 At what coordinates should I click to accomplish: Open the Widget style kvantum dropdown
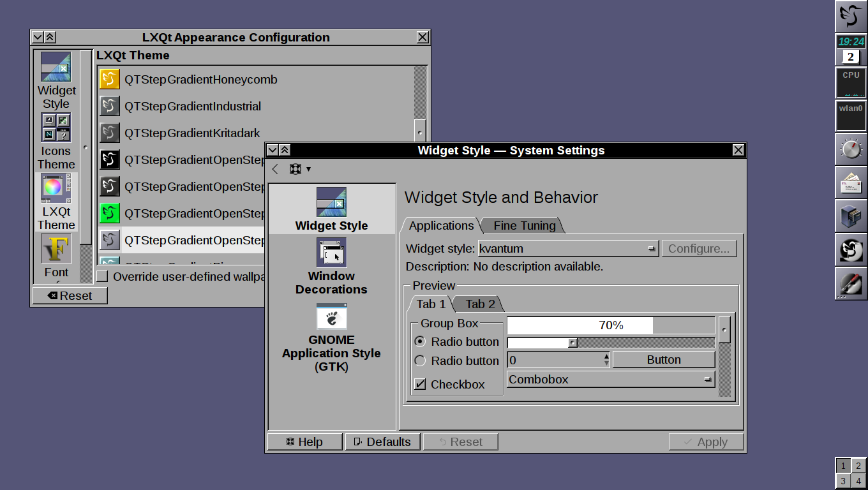pyautogui.click(x=569, y=248)
